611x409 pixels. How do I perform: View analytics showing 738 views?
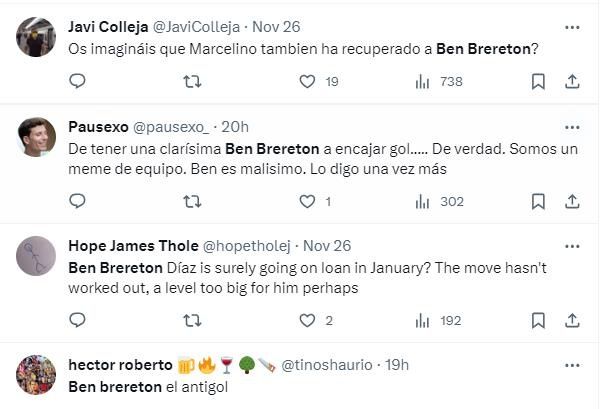pyautogui.click(x=422, y=82)
